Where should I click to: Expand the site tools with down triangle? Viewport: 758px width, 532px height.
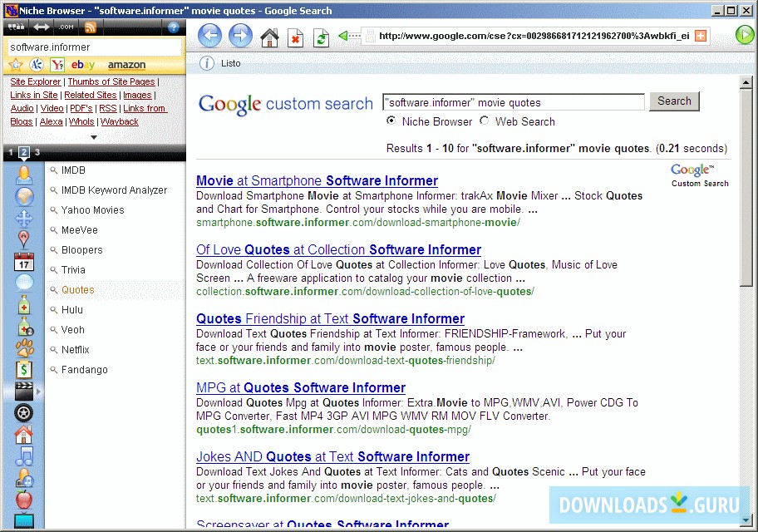94,137
